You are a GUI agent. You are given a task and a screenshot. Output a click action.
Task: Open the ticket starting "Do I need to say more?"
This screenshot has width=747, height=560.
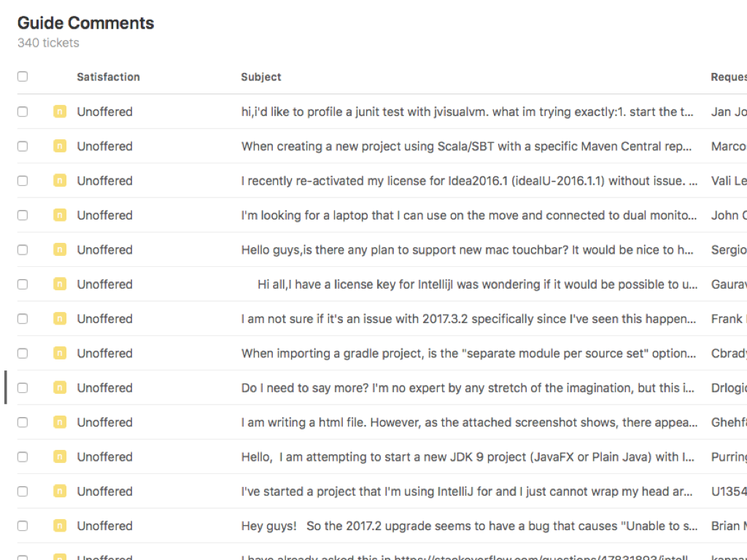468,388
